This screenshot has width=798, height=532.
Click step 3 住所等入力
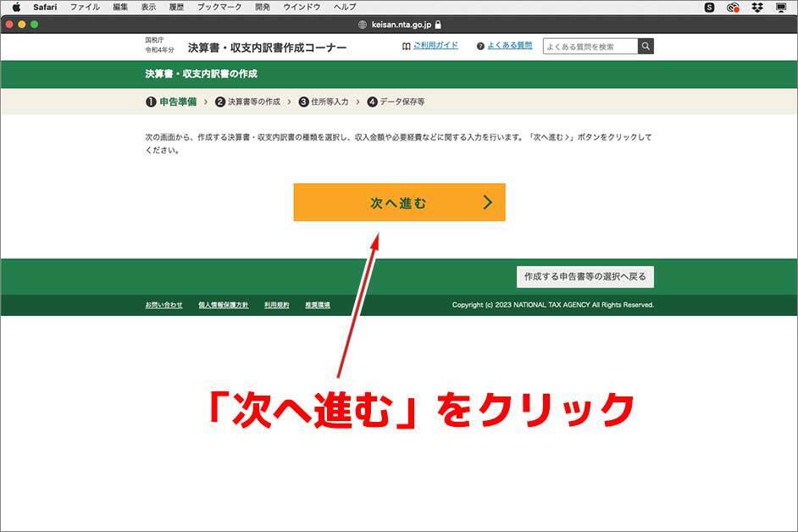[x=324, y=102]
